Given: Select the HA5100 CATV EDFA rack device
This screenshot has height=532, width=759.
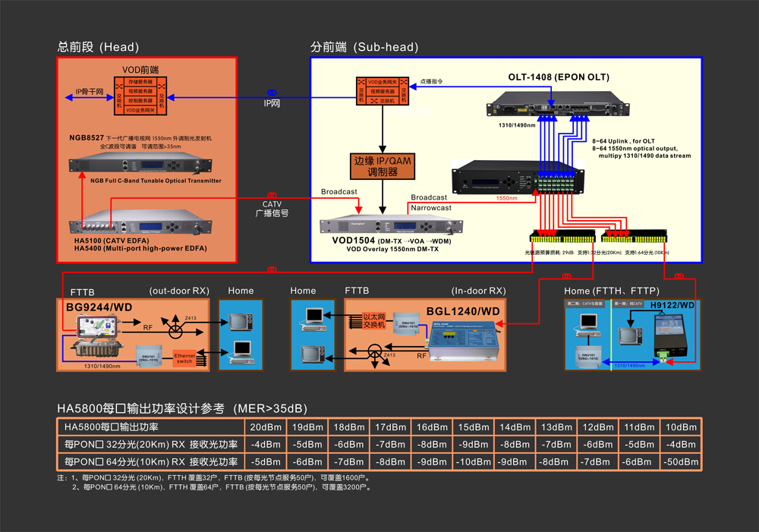Looking at the screenshot, I should tap(140, 222).
